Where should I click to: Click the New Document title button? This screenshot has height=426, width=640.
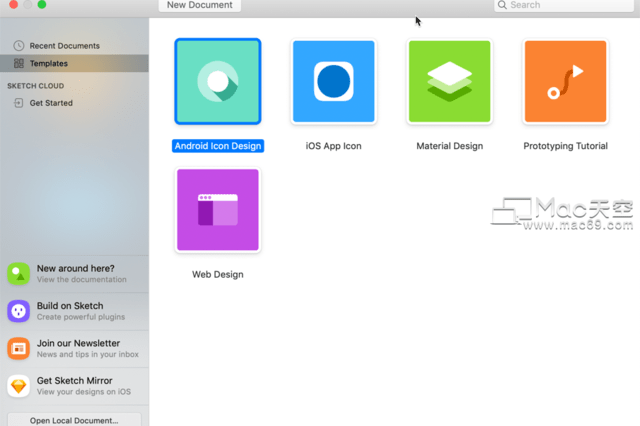click(200, 5)
